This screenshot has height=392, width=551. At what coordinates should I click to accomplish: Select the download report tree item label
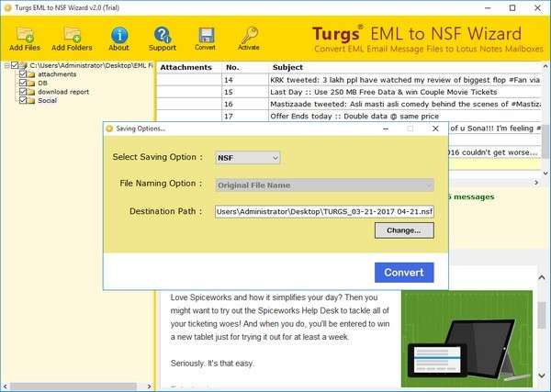point(63,92)
